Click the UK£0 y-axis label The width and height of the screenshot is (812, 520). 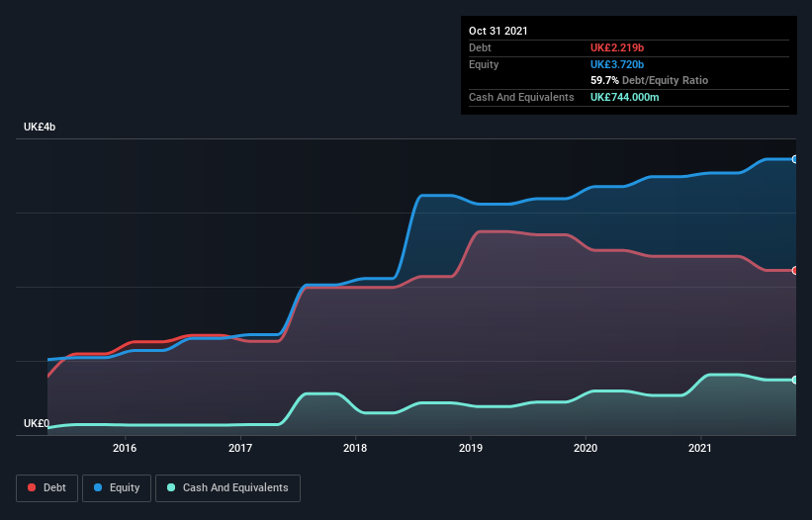[x=37, y=423]
